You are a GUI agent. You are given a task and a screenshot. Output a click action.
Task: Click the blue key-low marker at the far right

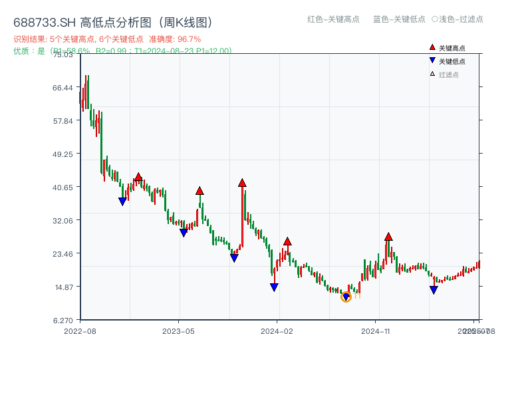point(434,289)
